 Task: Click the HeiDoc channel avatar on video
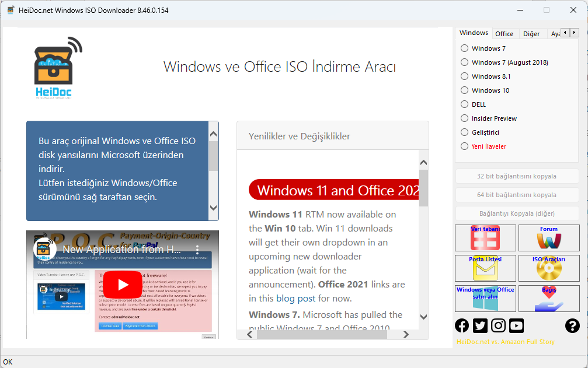(44, 249)
